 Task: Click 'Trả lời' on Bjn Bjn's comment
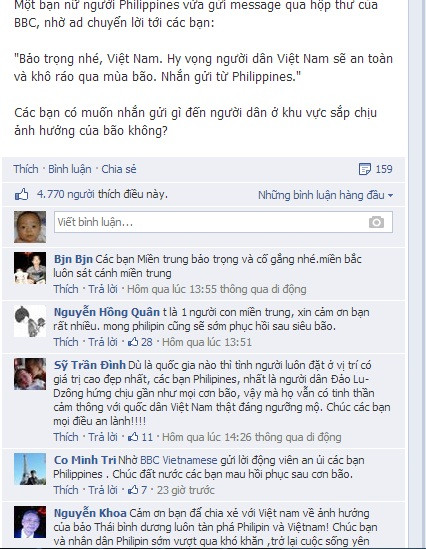click(x=103, y=289)
